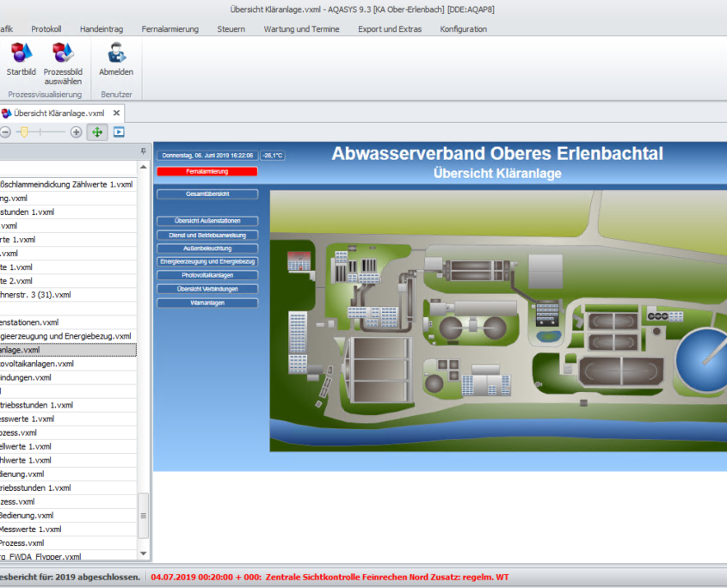This screenshot has height=588, width=727.
Task: Open Export und Extras menu
Action: click(x=390, y=28)
